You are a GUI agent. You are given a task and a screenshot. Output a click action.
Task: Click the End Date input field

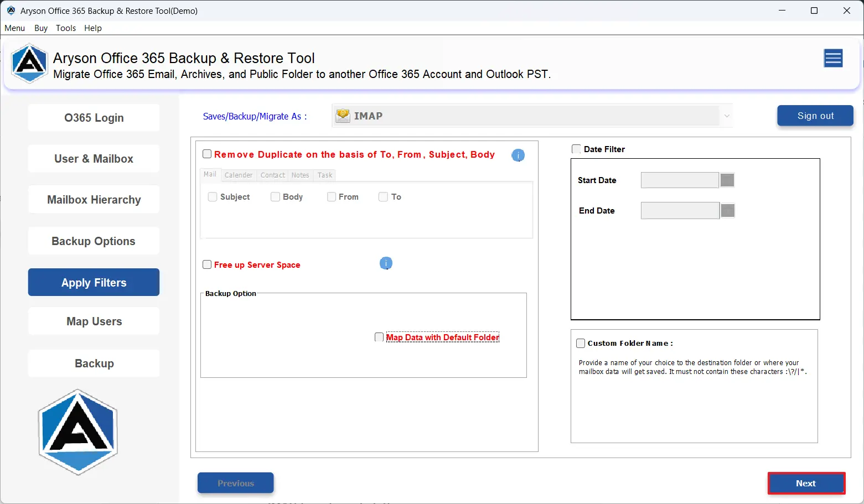point(680,210)
